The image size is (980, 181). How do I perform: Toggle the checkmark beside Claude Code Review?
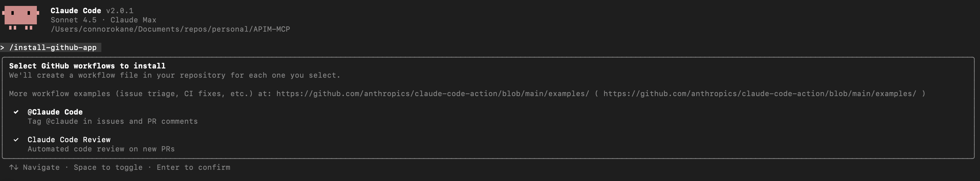16,140
